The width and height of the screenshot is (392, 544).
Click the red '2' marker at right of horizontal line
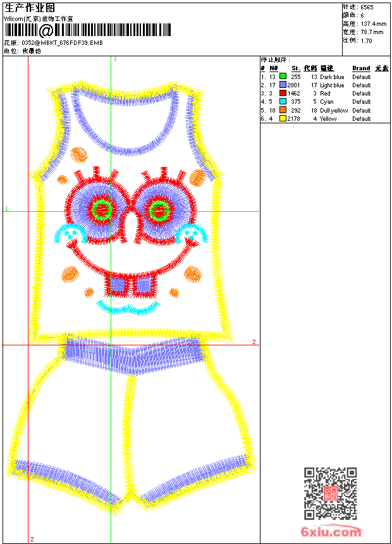[x=254, y=342]
